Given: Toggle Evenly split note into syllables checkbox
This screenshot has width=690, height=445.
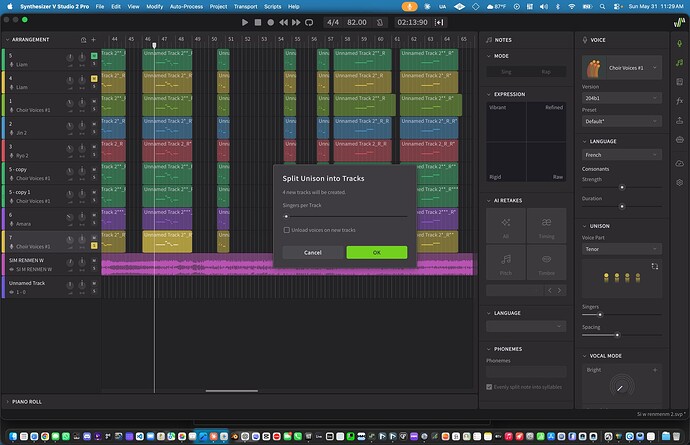Looking at the screenshot, I should point(489,387).
